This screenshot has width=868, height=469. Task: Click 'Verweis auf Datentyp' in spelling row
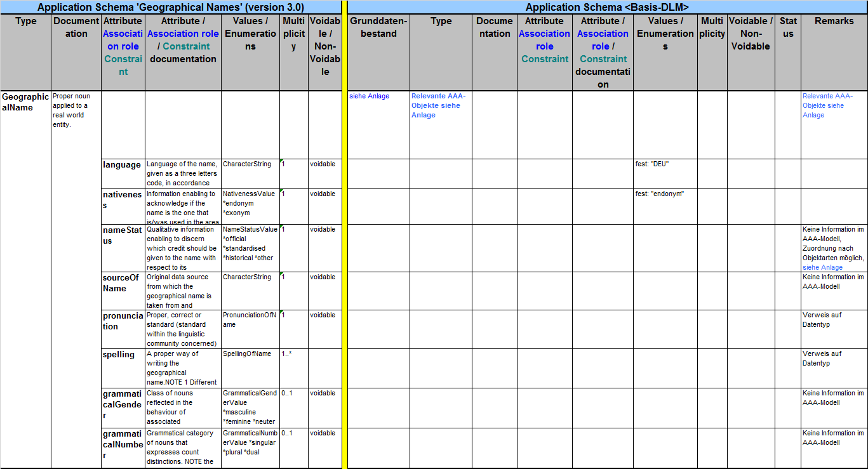[834, 368]
